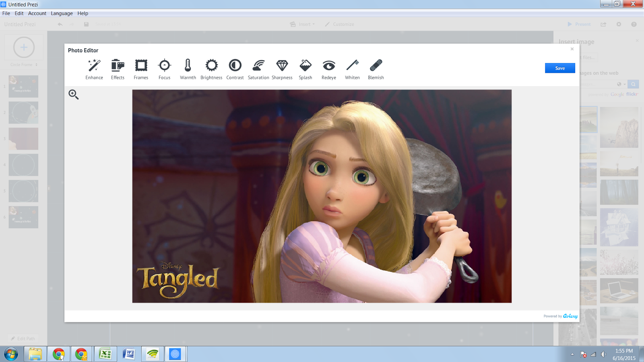Open the Contrast tool
Screen dimensions: 644x362
(x=235, y=69)
